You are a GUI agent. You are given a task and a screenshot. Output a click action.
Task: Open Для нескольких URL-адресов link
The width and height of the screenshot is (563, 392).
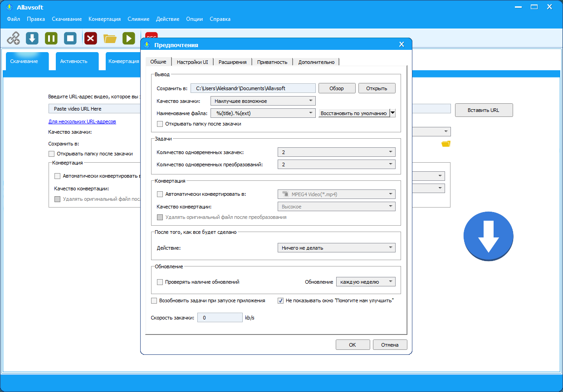click(x=82, y=121)
